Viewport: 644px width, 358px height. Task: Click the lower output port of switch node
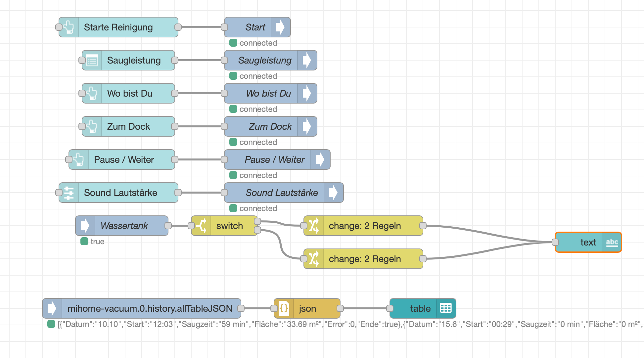tap(257, 230)
